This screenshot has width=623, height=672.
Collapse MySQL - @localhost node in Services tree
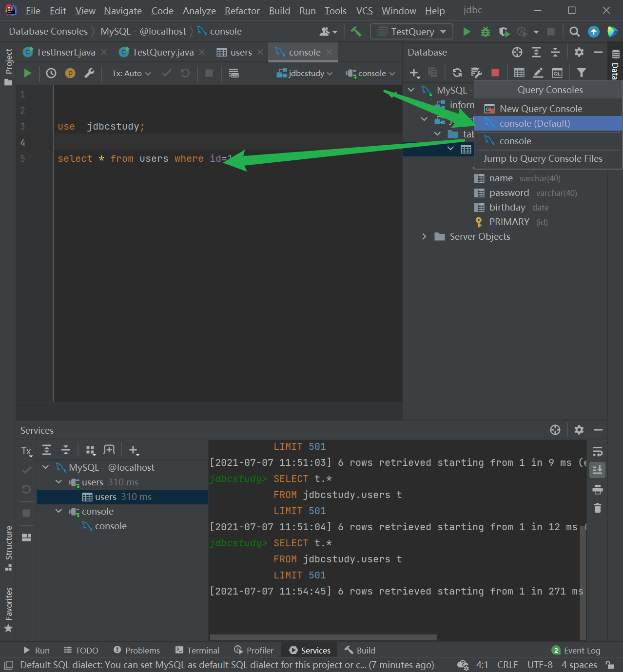click(x=46, y=467)
